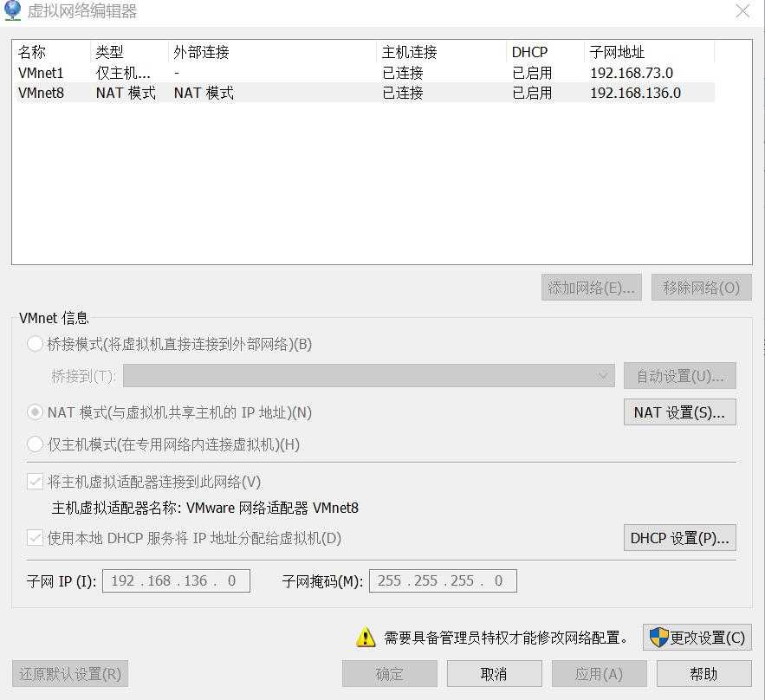Click 需要具备管理员特权 warning text
The height and width of the screenshot is (700, 765).
pos(505,638)
